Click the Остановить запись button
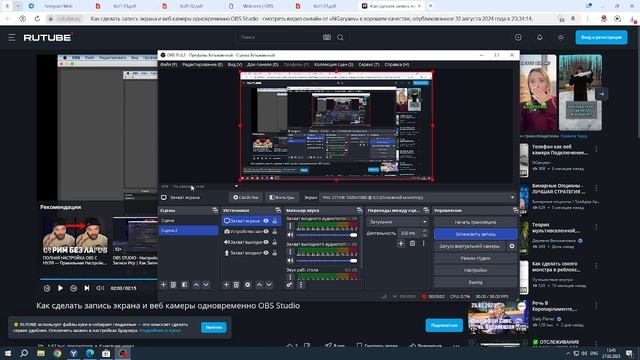This screenshot has width=640, height=360. 476,234
